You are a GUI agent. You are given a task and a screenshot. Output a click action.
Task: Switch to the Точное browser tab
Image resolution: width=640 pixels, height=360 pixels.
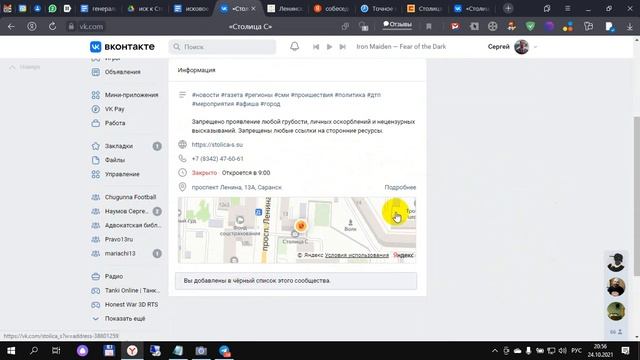click(378, 9)
